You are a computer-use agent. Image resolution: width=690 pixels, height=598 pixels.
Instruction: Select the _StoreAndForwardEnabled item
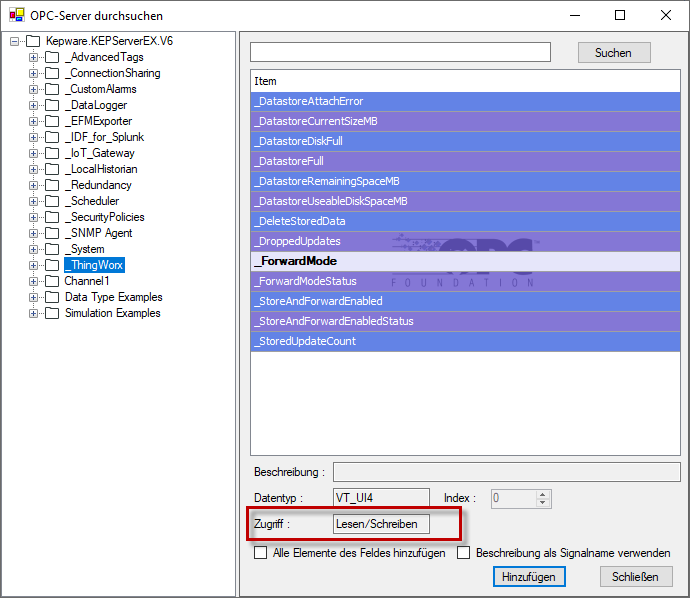point(466,301)
